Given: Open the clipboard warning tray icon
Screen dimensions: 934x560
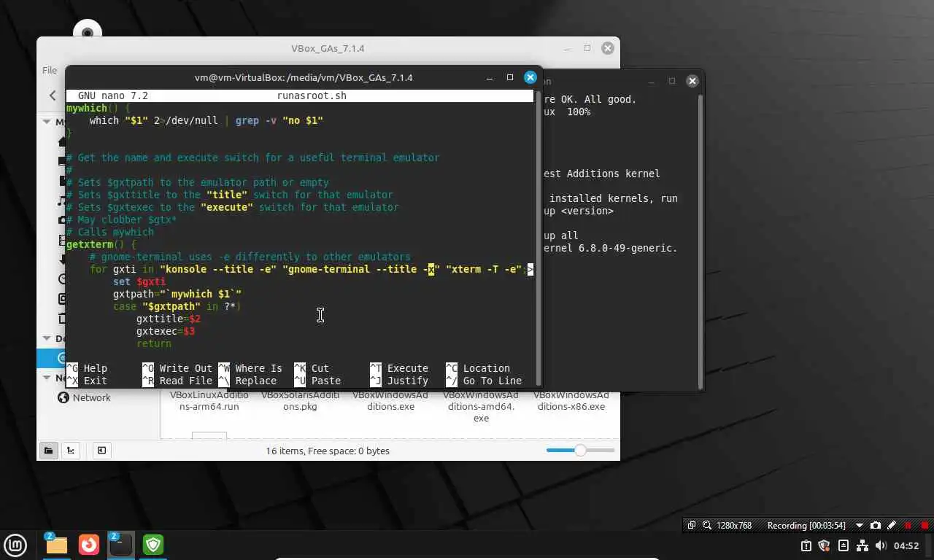Looking at the screenshot, I should coord(806,545).
